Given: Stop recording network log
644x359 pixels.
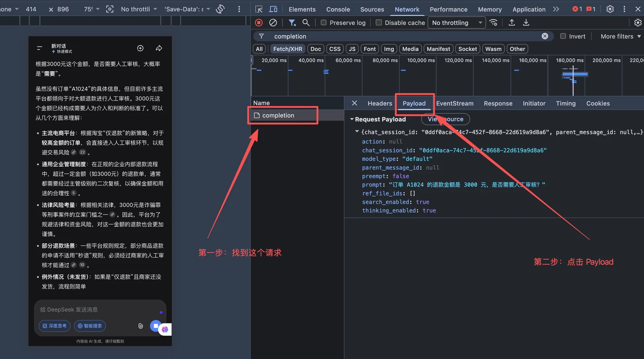Looking at the screenshot, I should (259, 23).
